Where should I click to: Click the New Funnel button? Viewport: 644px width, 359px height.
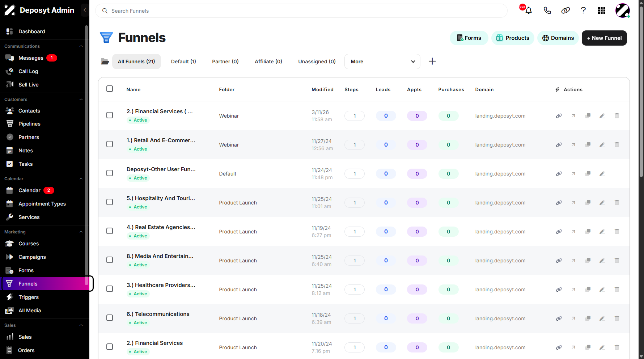(604, 38)
